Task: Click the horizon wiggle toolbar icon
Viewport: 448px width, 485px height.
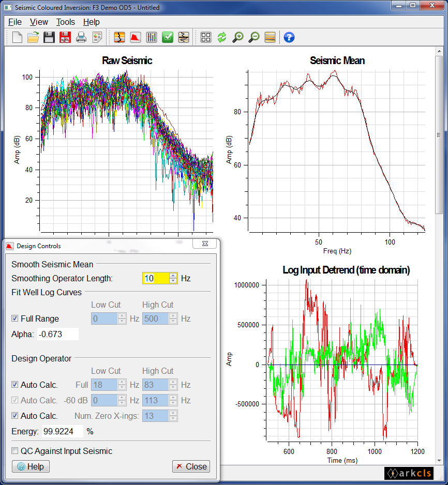Action: point(184,37)
